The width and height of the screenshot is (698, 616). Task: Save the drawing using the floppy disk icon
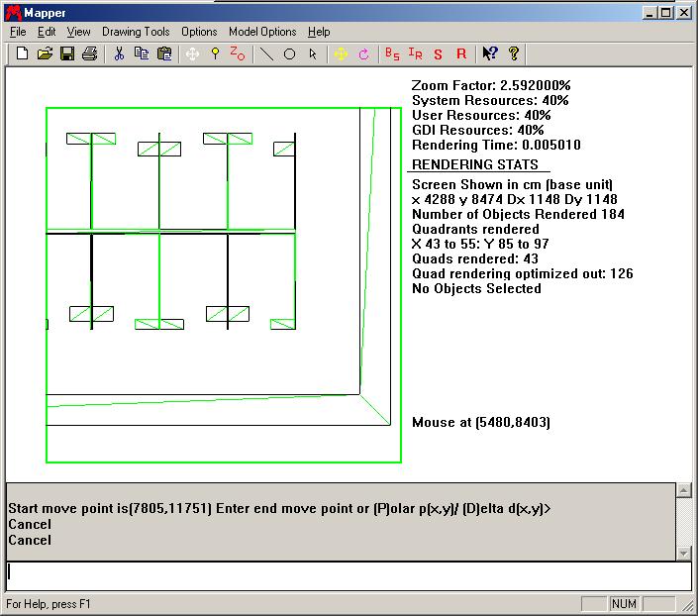(x=67, y=53)
